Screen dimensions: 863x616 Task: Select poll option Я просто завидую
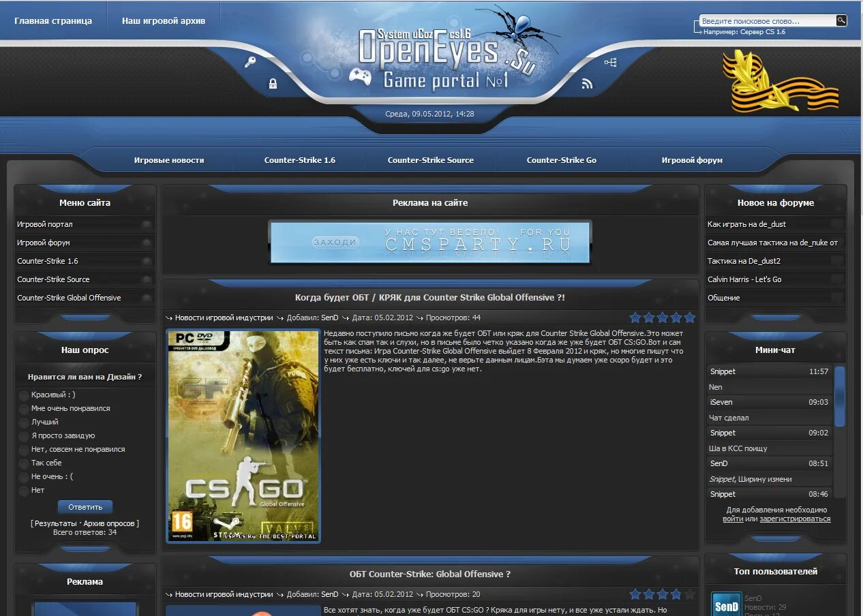point(24,436)
